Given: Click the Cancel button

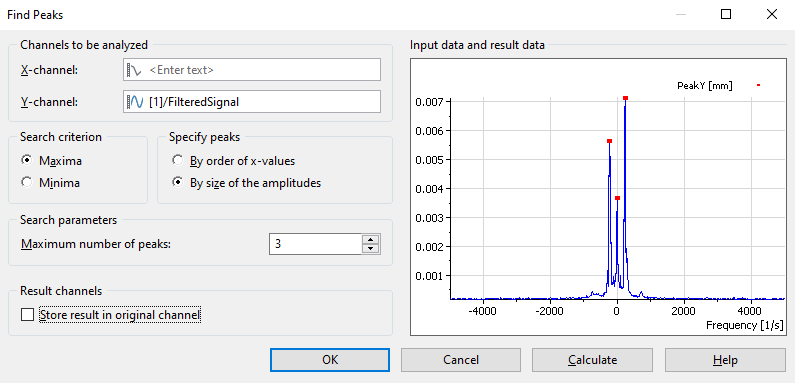Looking at the screenshot, I should coord(461,360).
